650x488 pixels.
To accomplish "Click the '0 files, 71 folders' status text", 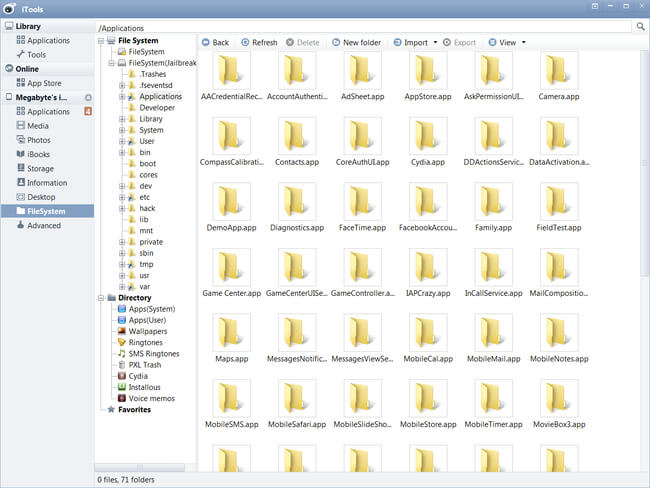I will tap(126, 480).
